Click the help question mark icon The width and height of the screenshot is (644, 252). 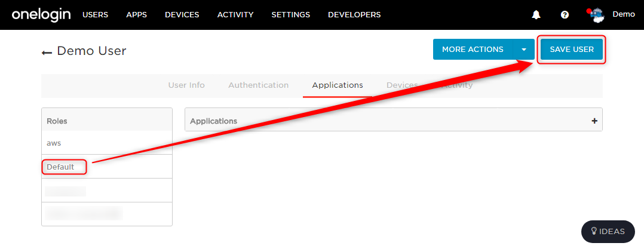click(x=565, y=15)
